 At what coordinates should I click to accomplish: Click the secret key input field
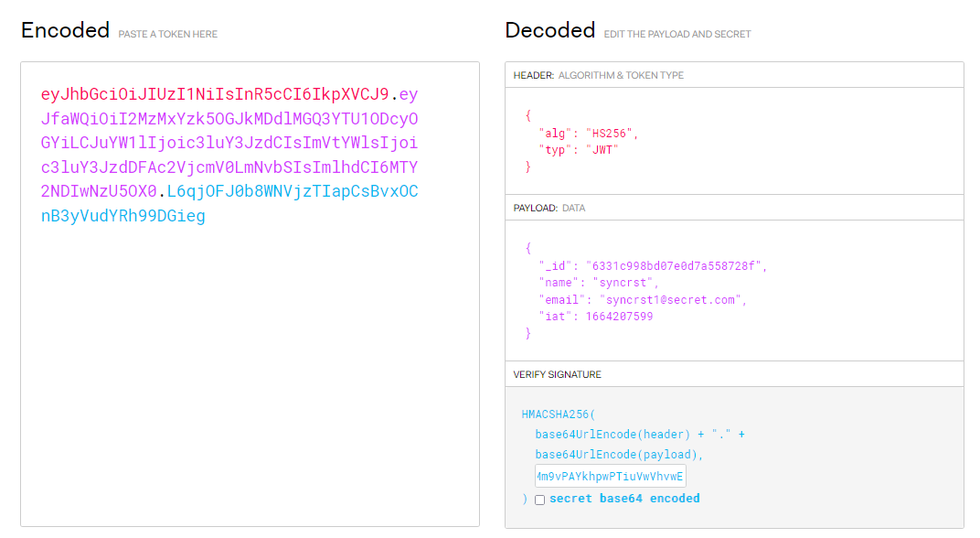[x=610, y=477]
